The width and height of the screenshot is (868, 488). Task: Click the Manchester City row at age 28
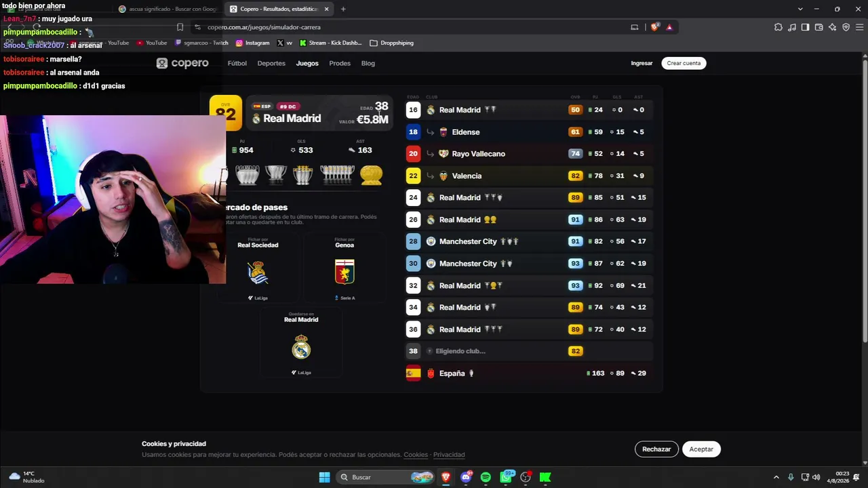click(529, 241)
